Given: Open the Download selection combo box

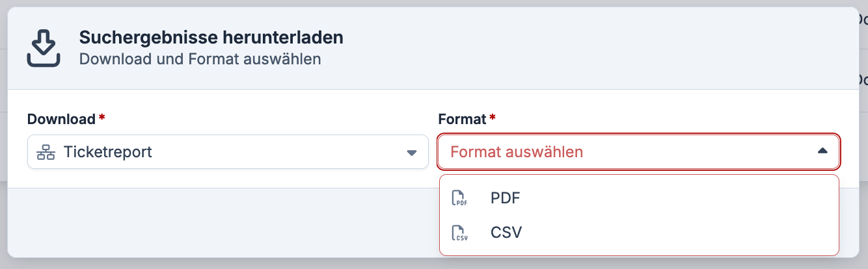Looking at the screenshot, I should coord(228,152).
